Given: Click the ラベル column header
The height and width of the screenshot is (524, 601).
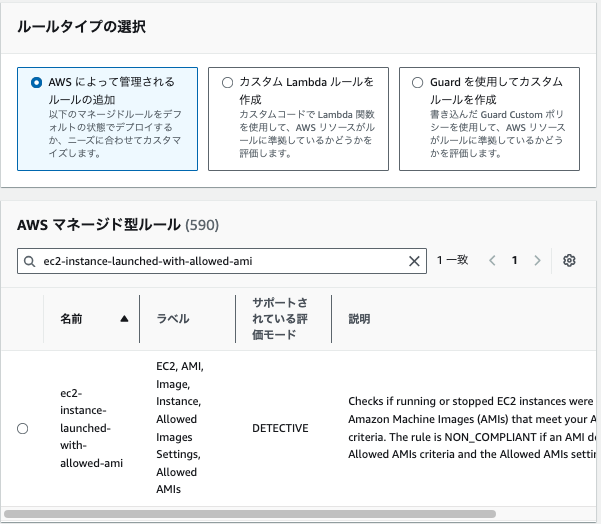Looking at the screenshot, I should [173, 319].
